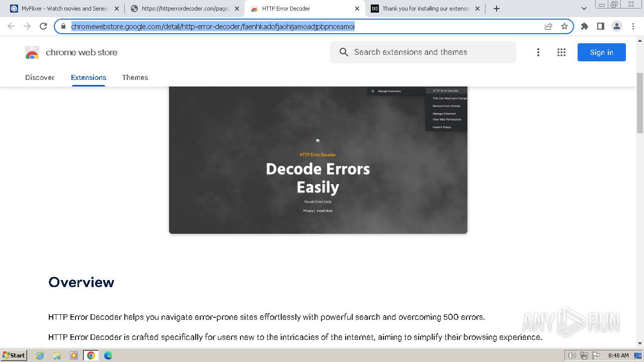Reload the current page
The image size is (644, 362).
coord(43,26)
